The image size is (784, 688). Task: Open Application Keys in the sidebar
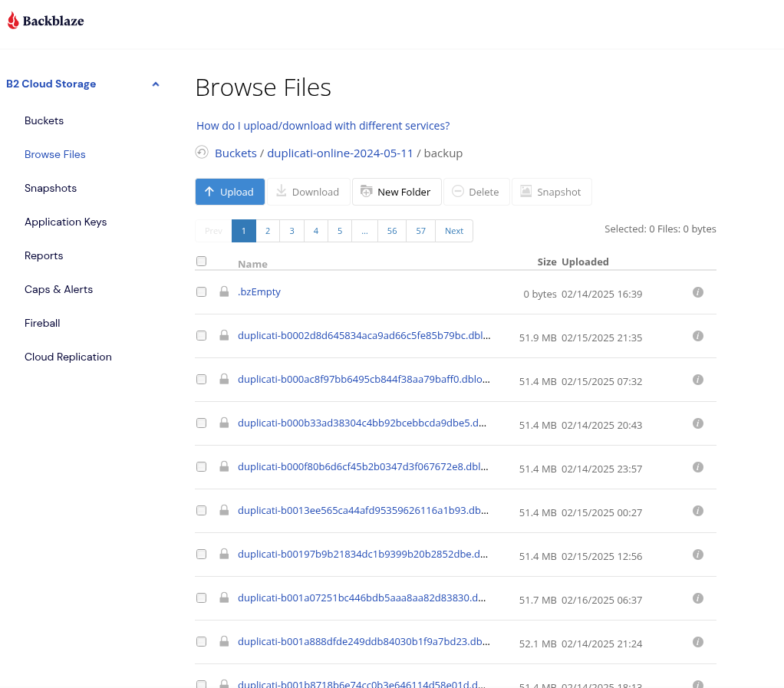pos(65,222)
